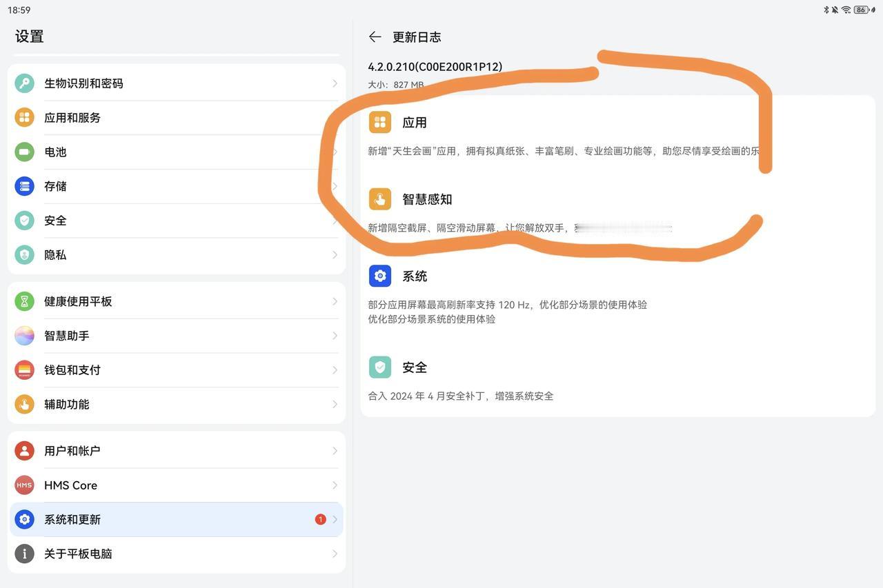Tap the 辅助功能 hand icon

[x=24, y=405]
